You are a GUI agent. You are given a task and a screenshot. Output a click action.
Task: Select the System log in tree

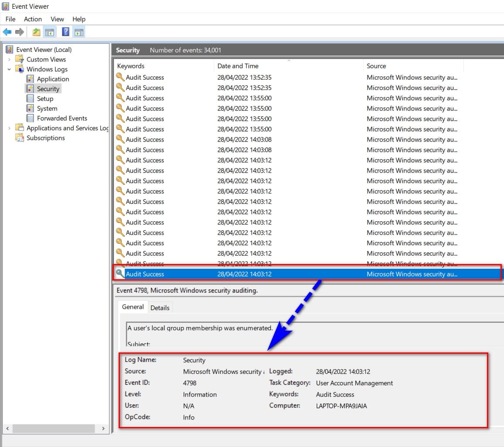point(47,108)
